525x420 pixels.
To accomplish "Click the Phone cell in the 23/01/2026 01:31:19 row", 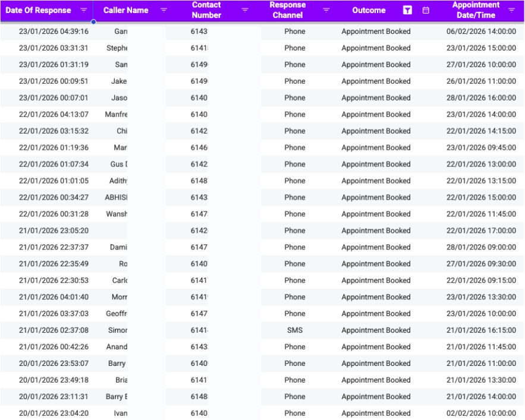I will [x=295, y=65].
